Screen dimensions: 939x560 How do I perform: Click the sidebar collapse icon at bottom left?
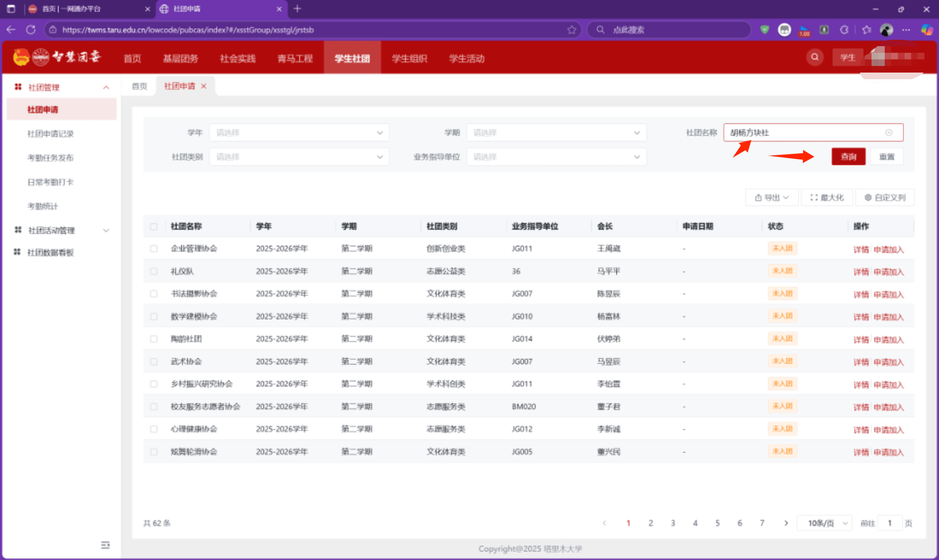(x=105, y=545)
